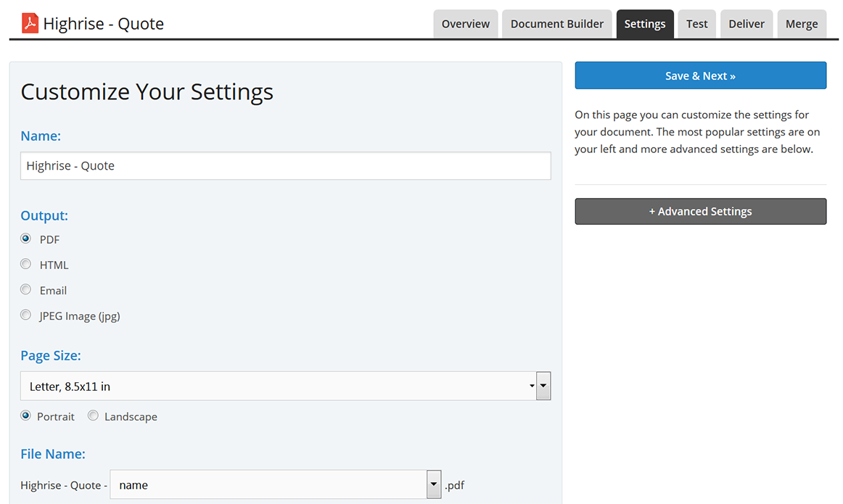Select Portrait orientation

pyautogui.click(x=26, y=416)
